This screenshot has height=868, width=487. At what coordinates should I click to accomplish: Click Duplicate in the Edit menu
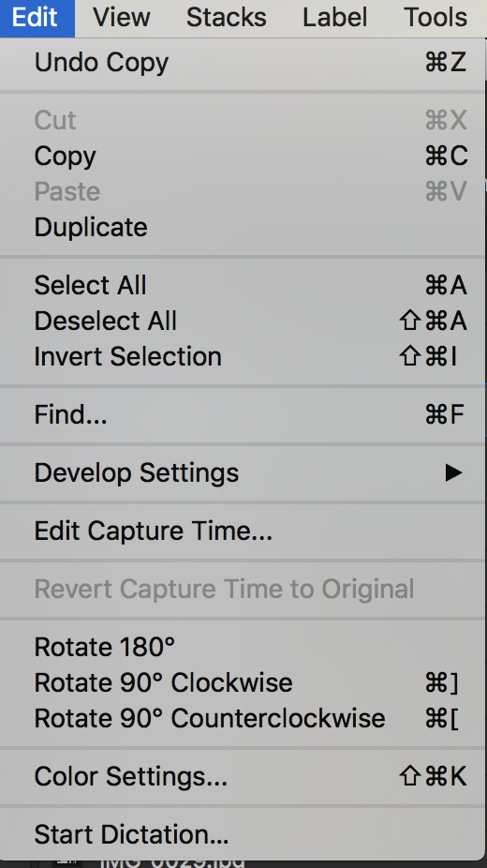(x=243, y=228)
